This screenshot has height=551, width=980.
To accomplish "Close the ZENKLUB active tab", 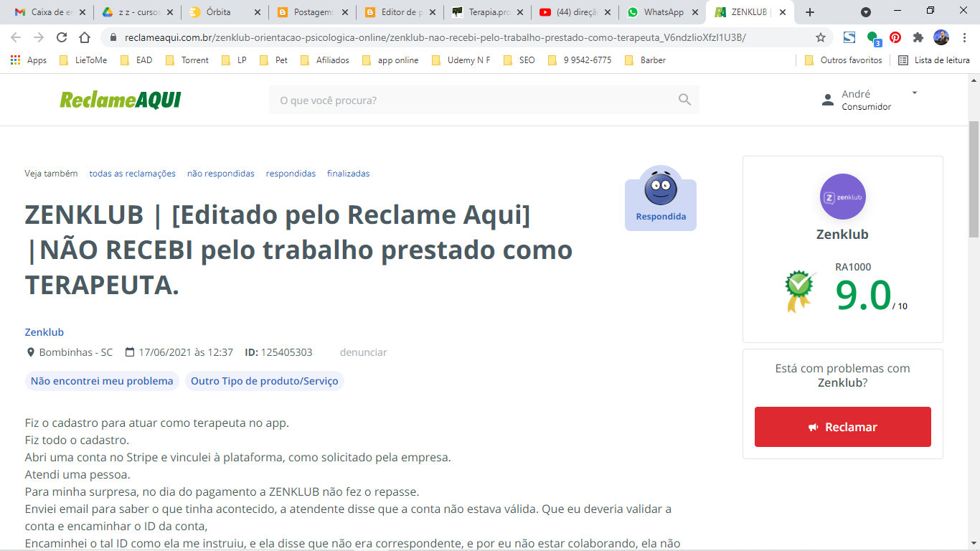I will tap(783, 12).
